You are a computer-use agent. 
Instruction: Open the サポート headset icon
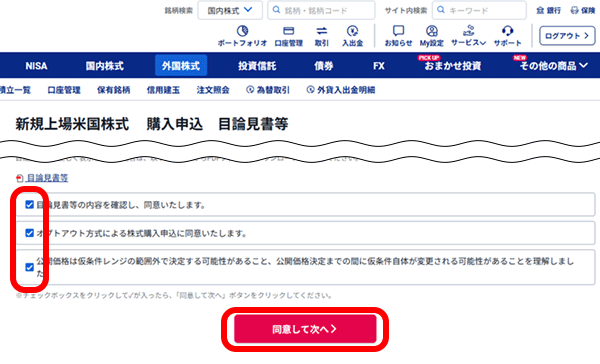(507, 31)
